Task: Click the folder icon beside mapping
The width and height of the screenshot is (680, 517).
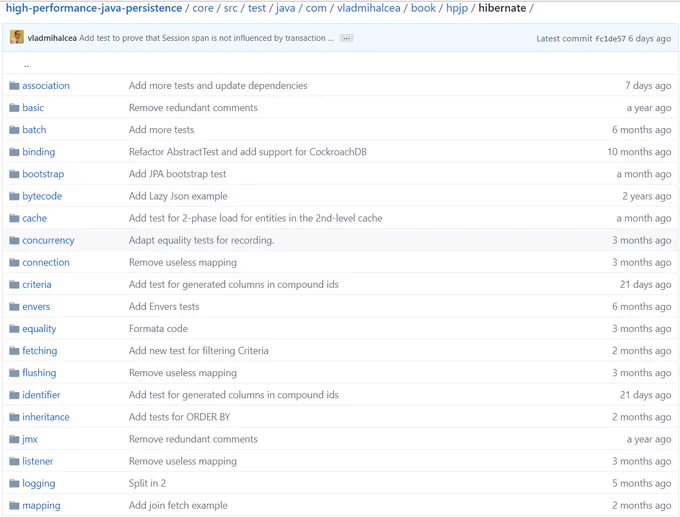Action: (14, 505)
